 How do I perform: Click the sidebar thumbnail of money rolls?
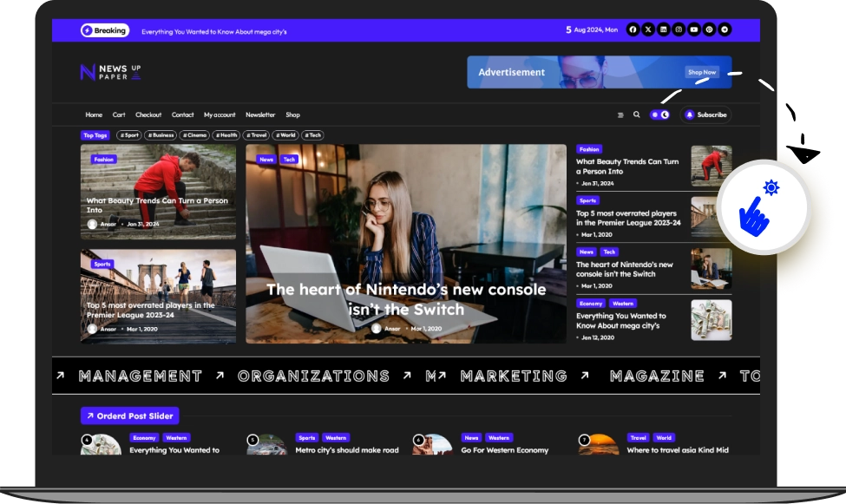[712, 320]
